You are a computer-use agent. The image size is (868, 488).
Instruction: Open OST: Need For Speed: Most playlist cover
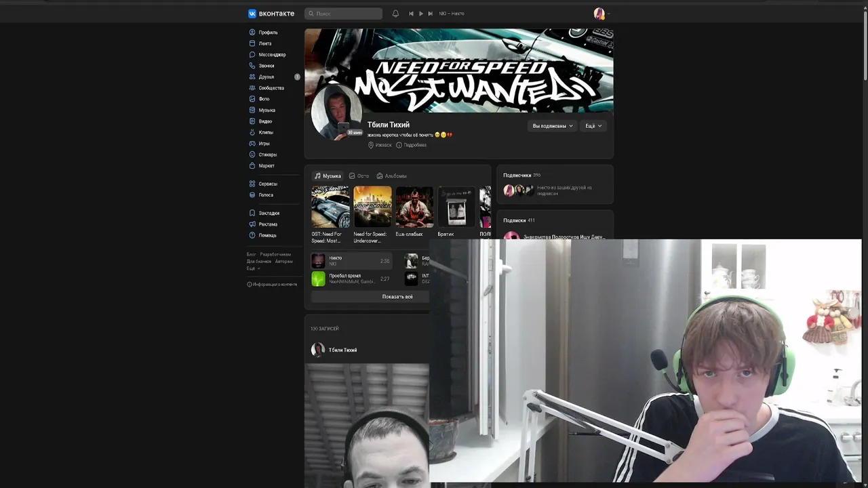tap(330, 207)
